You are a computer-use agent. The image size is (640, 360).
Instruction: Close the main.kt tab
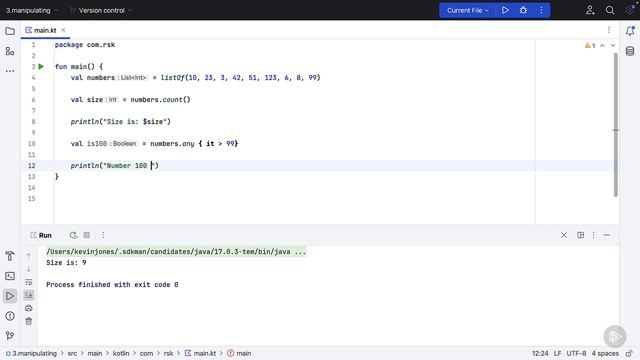pyautogui.click(x=63, y=30)
